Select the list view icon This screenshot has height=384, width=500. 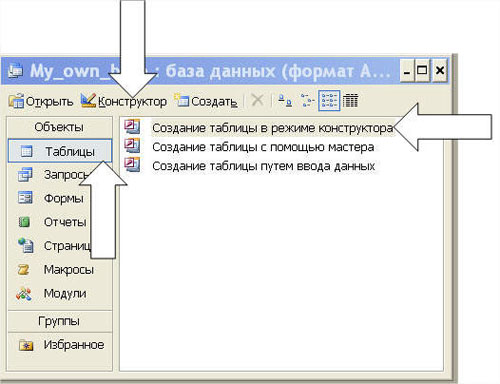[329, 100]
